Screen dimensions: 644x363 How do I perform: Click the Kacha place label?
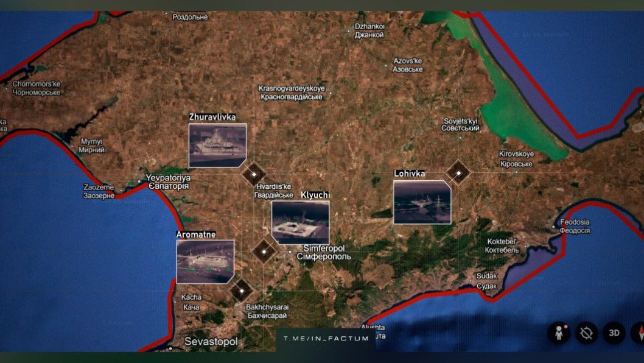pos(191,301)
